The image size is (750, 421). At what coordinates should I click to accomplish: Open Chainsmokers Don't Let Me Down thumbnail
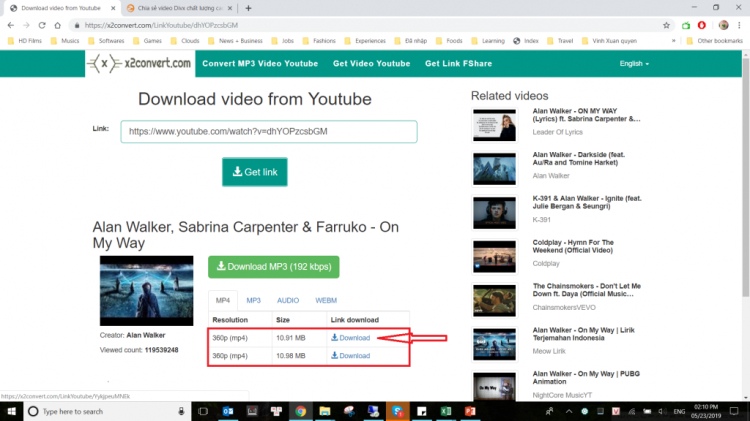pyautogui.click(x=495, y=300)
